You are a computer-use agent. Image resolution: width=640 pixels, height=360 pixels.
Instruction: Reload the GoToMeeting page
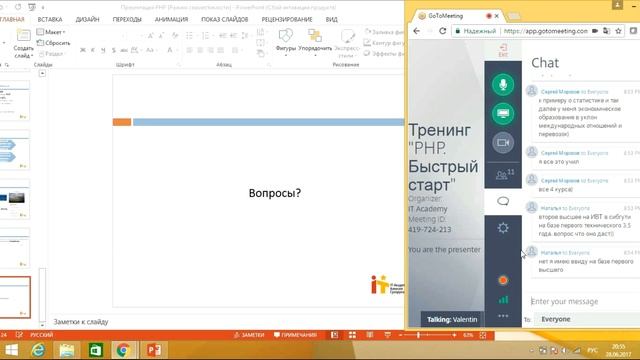(442, 31)
